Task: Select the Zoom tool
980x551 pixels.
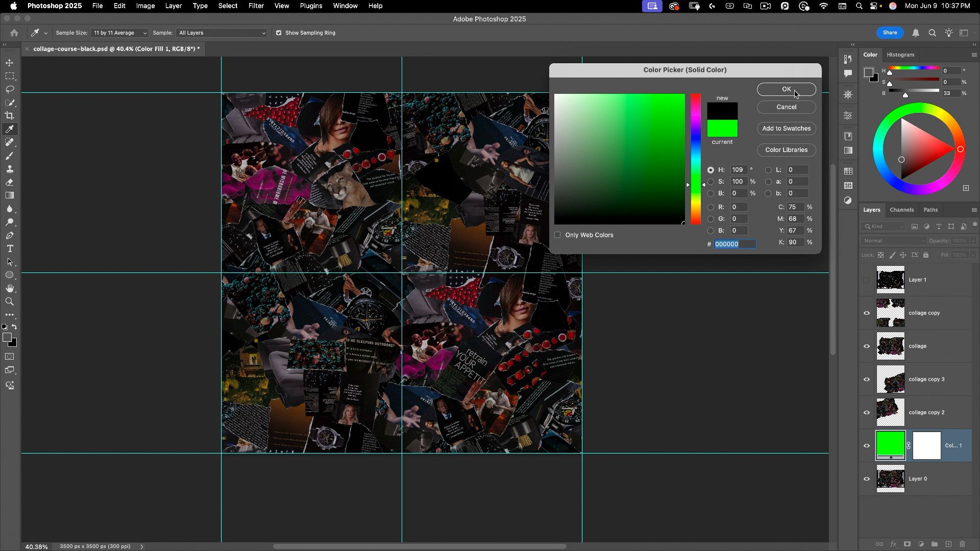Action: pyautogui.click(x=10, y=302)
